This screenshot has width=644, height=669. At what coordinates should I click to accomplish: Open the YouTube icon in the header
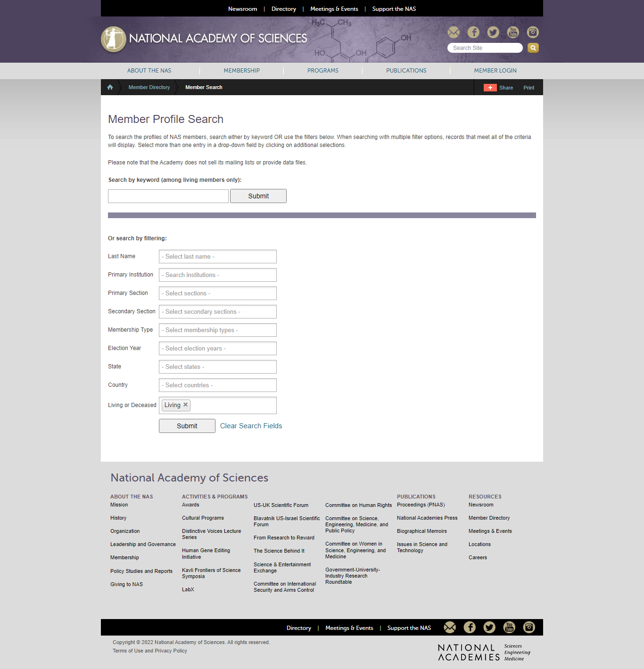click(x=513, y=32)
